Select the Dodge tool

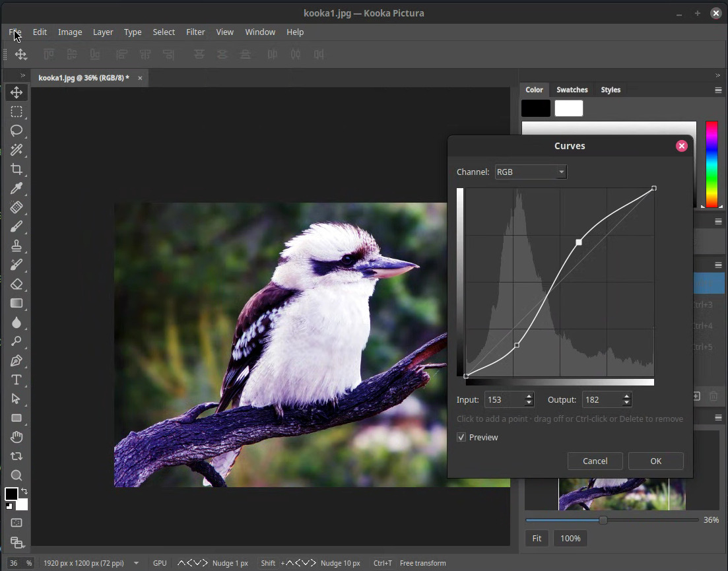pos(17,341)
